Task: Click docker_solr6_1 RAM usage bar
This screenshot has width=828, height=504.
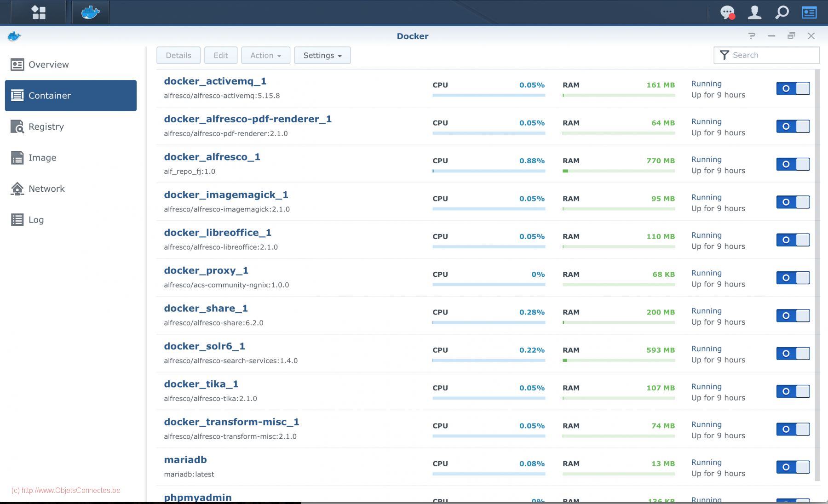Action: tap(619, 361)
